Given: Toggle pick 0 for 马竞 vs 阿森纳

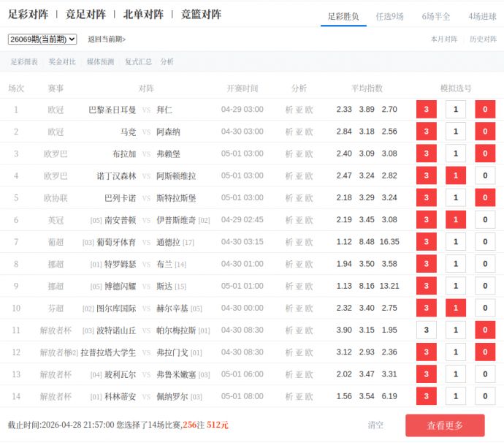Looking at the screenshot, I should 485,132.
